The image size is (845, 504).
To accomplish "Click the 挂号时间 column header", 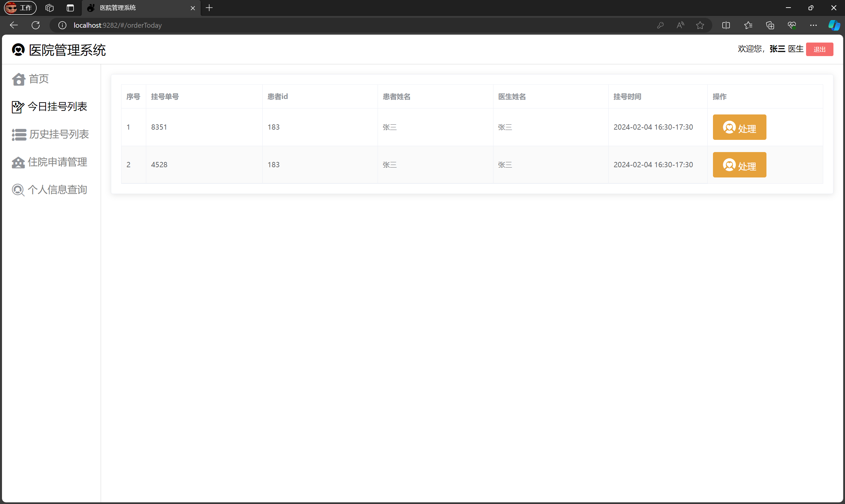I will pos(627,97).
